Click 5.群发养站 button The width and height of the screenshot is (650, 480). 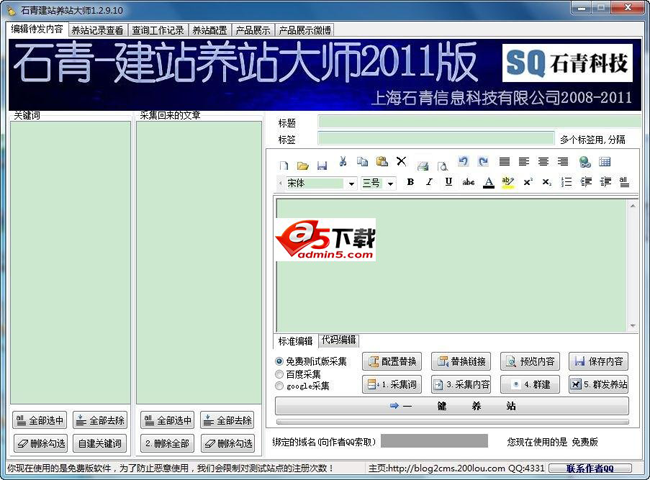599,385
